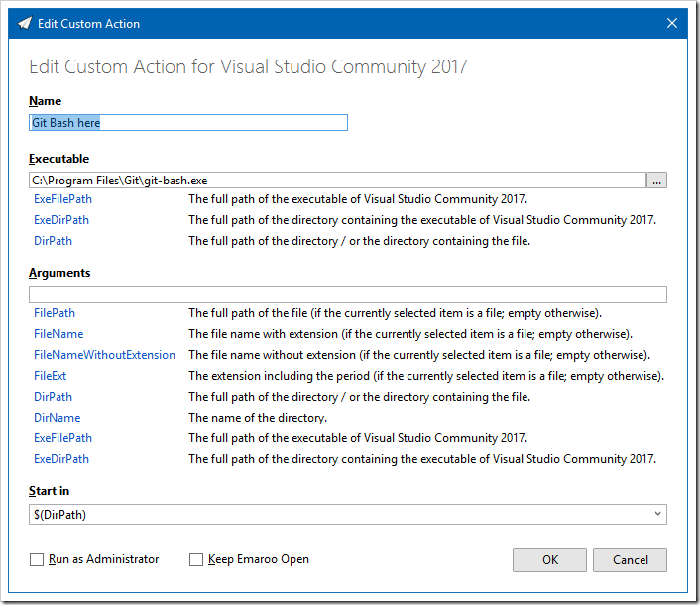Click the empty Arguments input field
Viewport: 700px width, 605px height.
pyautogui.click(x=348, y=295)
